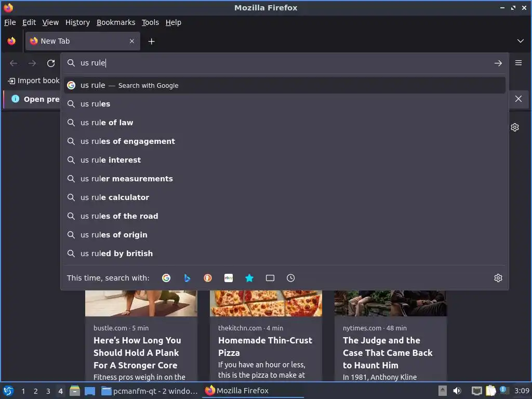Open the clipboard manager tray icon
532x399 pixels.
point(490,391)
